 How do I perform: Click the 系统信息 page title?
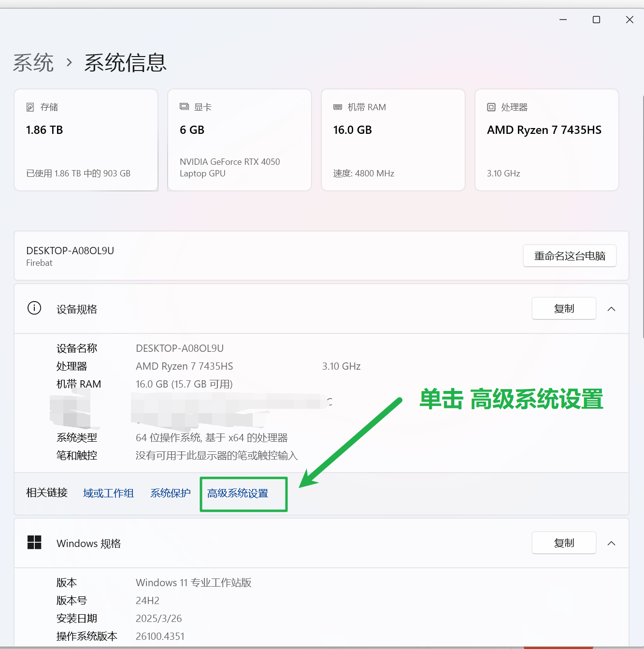tap(126, 63)
